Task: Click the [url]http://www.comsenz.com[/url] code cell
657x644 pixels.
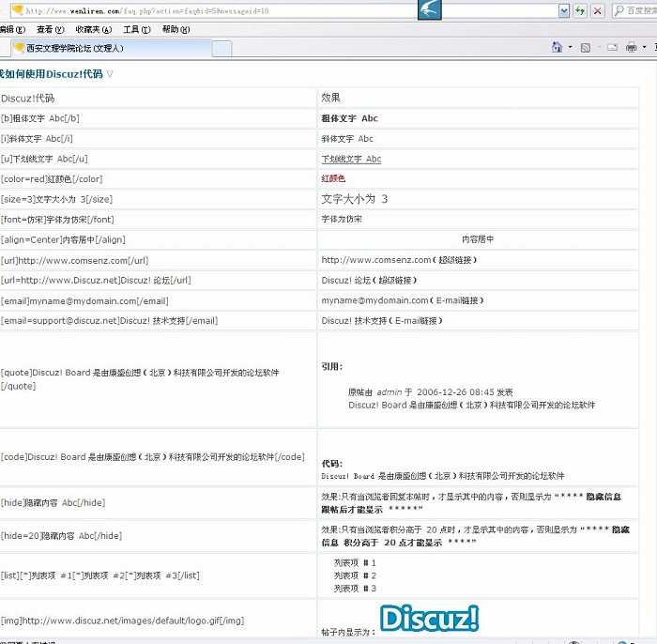Action: point(158,260)
